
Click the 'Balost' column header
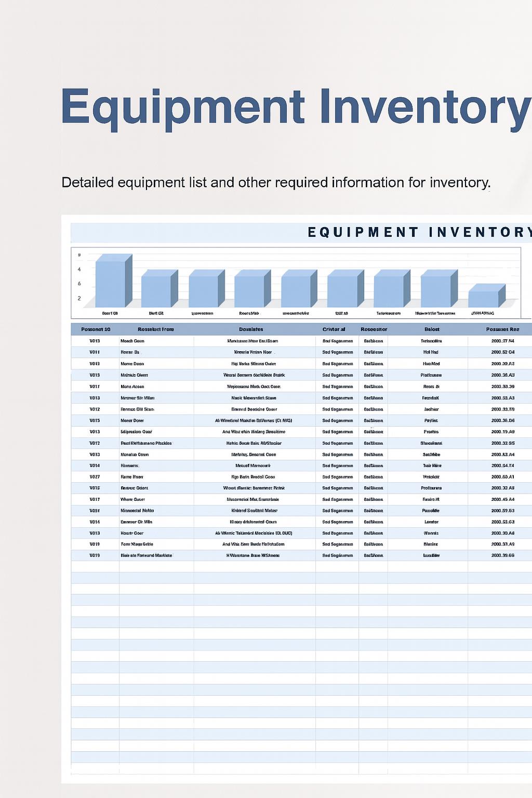432,329
